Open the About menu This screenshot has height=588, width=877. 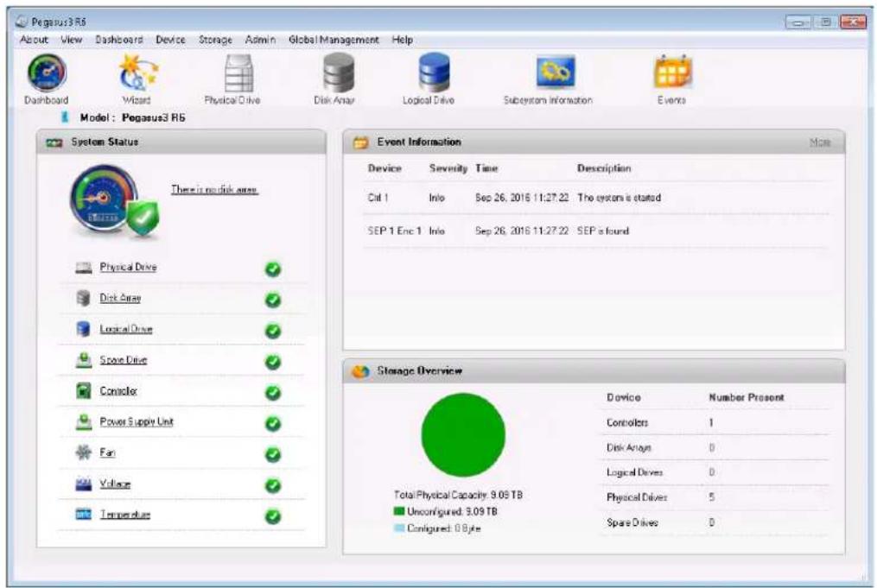[x=34, y=40]
